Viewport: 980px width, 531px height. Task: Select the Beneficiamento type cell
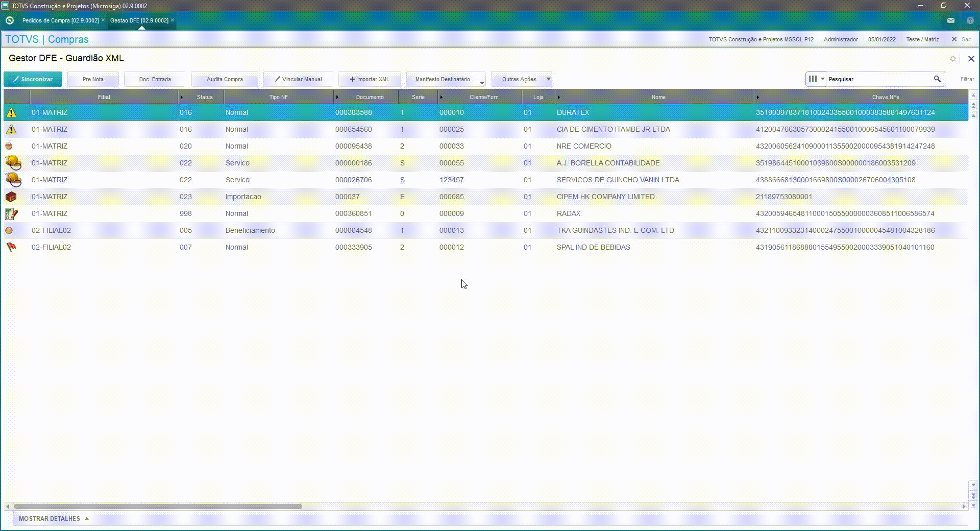click(279, 230)
